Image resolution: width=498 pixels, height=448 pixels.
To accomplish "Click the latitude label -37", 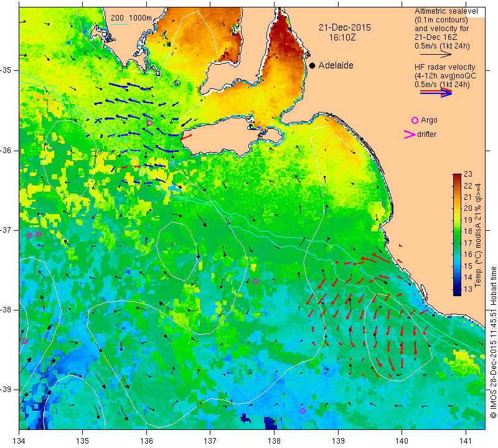I will point(6,230).
